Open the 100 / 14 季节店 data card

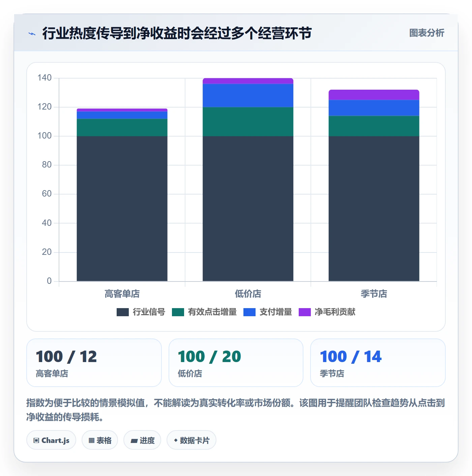pos(378,363)
